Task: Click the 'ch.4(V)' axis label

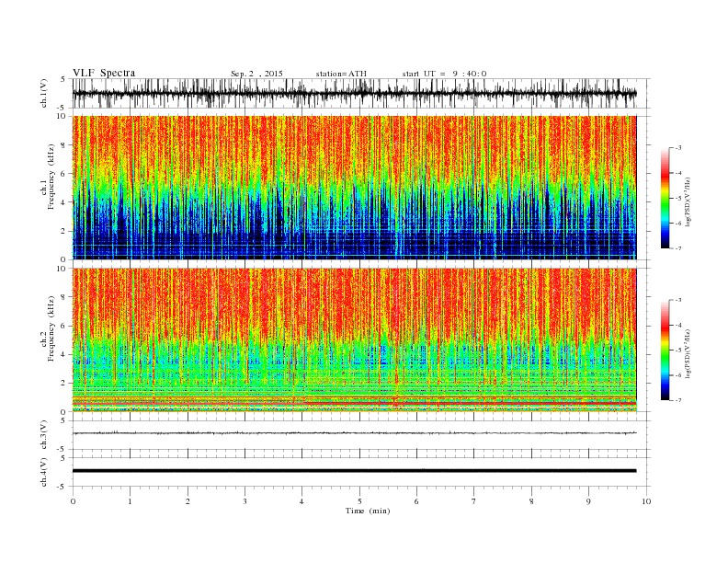Action: click(44, 472)
